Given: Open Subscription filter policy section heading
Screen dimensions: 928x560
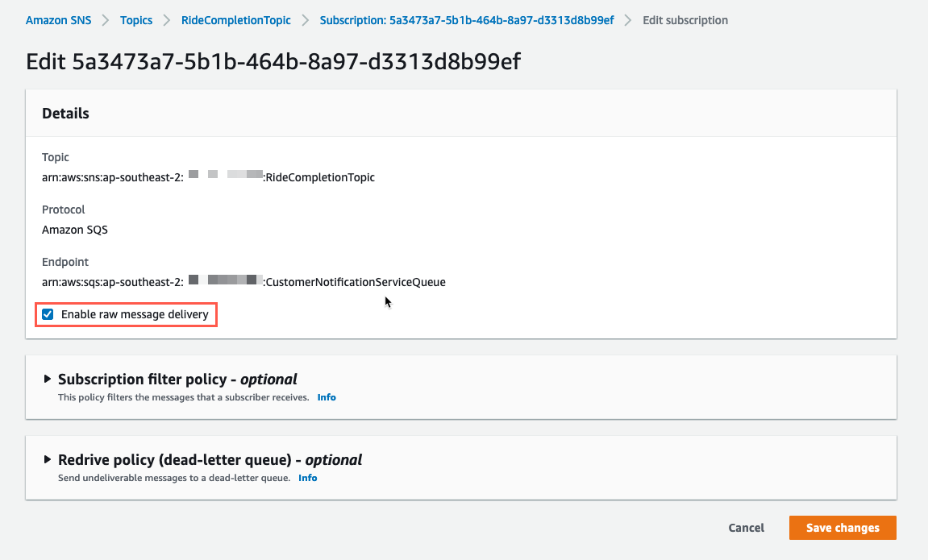Looking at the screenshot, I should (177, 379).
